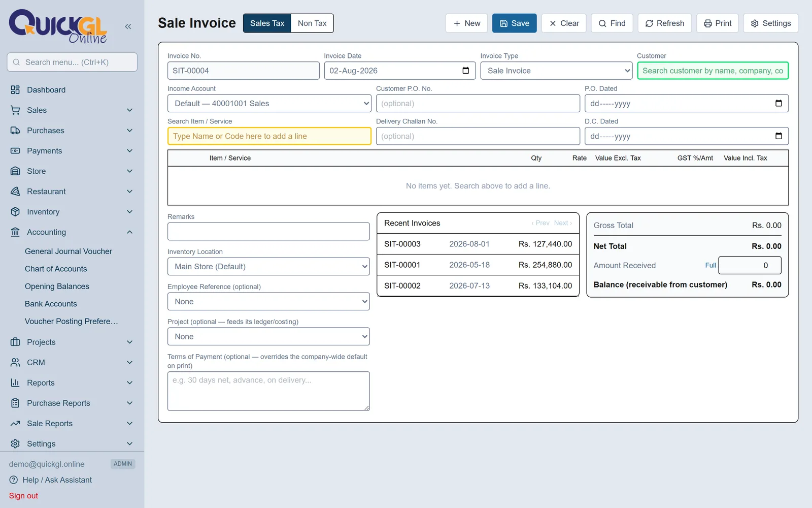Open Opening Balances menu item
812x508 pixels.
[x=57, y=287]
